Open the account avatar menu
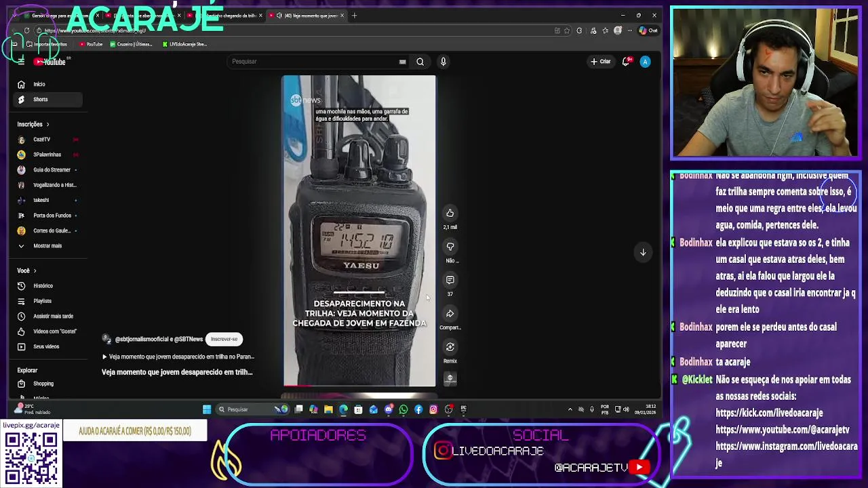 point(645,62)
